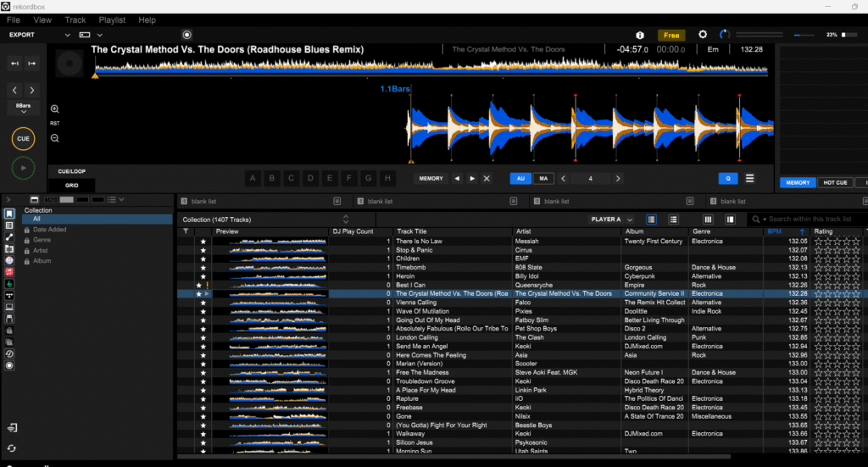
Task: Select All under Collection
Action: (x=97, y=220)
